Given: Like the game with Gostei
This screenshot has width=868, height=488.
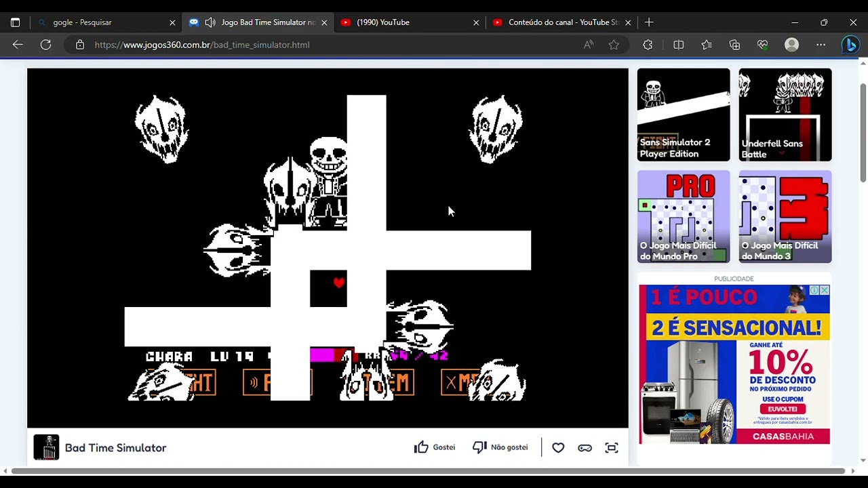Looking at the screenshot, I should [x=435, y=447].
